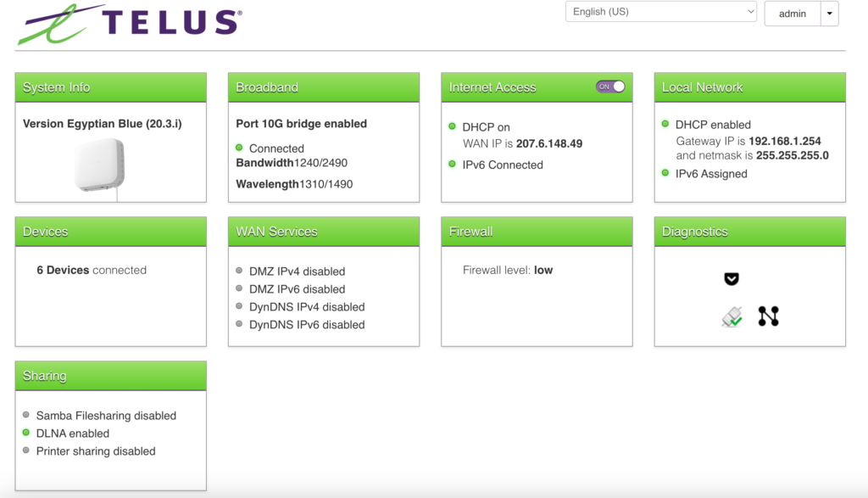Image resolution: width=868 pixels, height=498 pixels.
Task: Click the admin account button
Action: [x=793, y=14]
